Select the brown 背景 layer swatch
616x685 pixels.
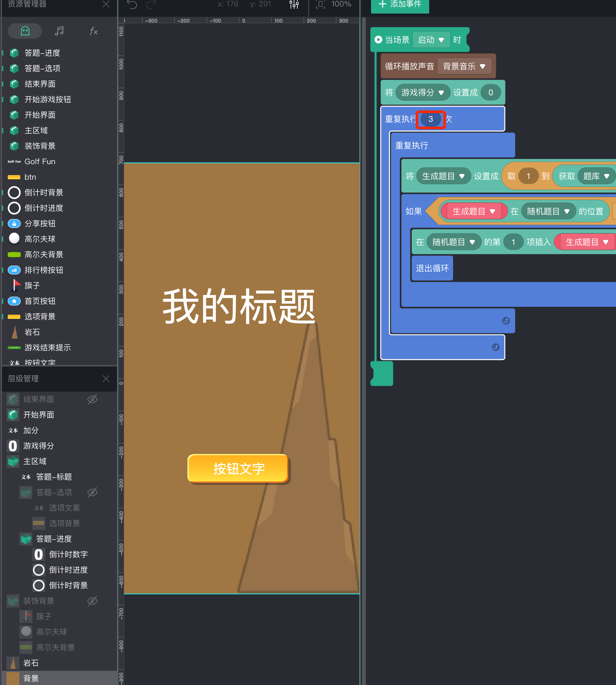[13, 678]
